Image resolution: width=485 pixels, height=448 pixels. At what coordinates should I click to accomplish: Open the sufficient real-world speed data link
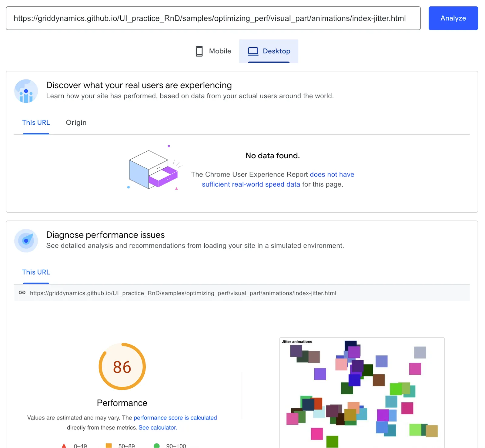click(251, 184)
